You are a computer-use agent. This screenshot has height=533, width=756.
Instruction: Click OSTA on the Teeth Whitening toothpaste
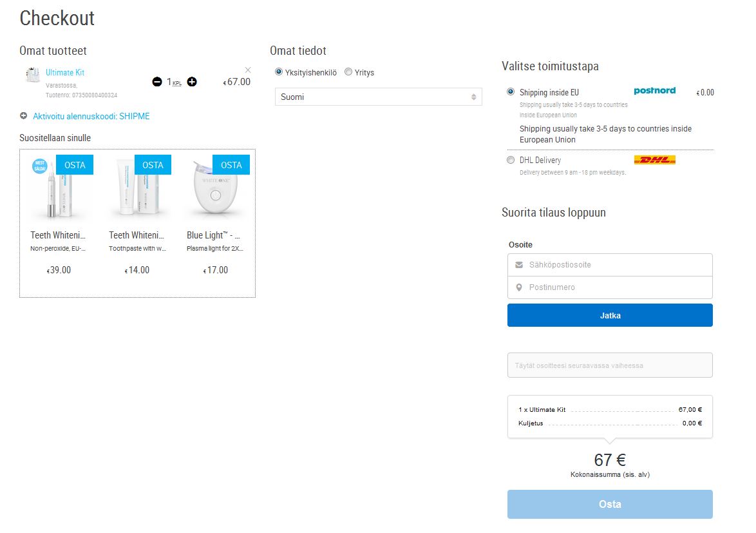[x=153, y=165]
